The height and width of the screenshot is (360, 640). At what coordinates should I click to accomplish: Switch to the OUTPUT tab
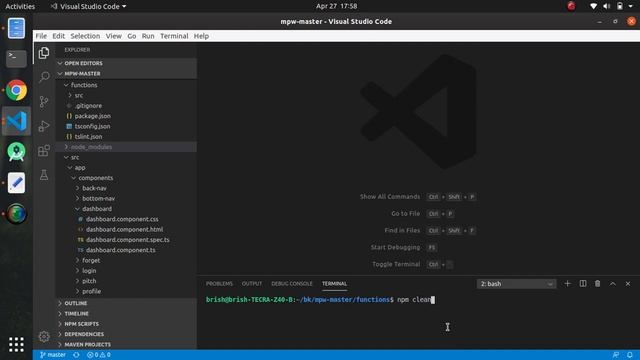(252, 284)
